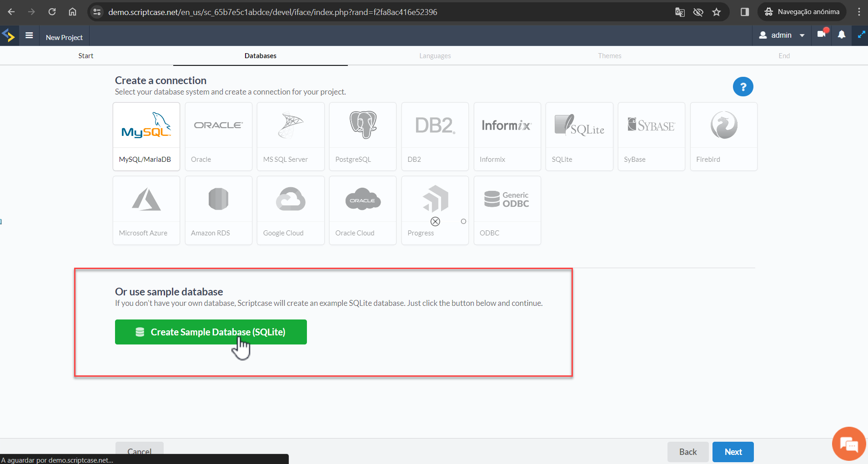Open the browser side panel icon
The image size is (868, 464).
tap(745, 12)
